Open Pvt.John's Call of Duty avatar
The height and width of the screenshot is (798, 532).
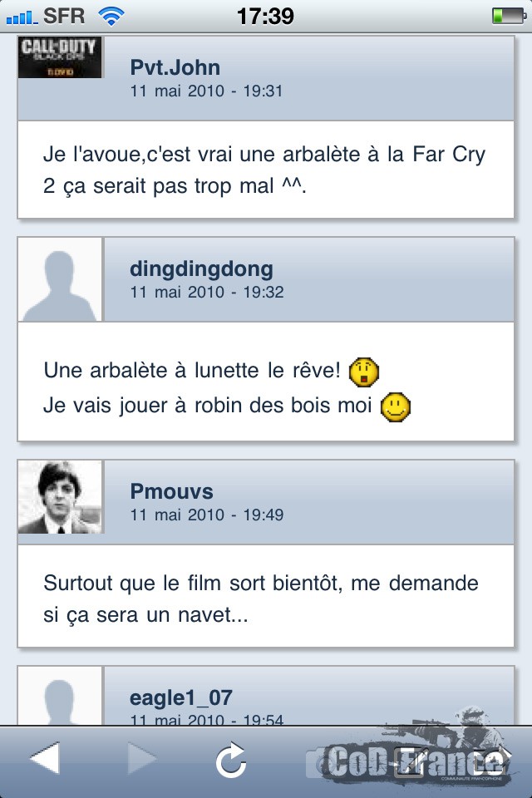pos(60,57)
